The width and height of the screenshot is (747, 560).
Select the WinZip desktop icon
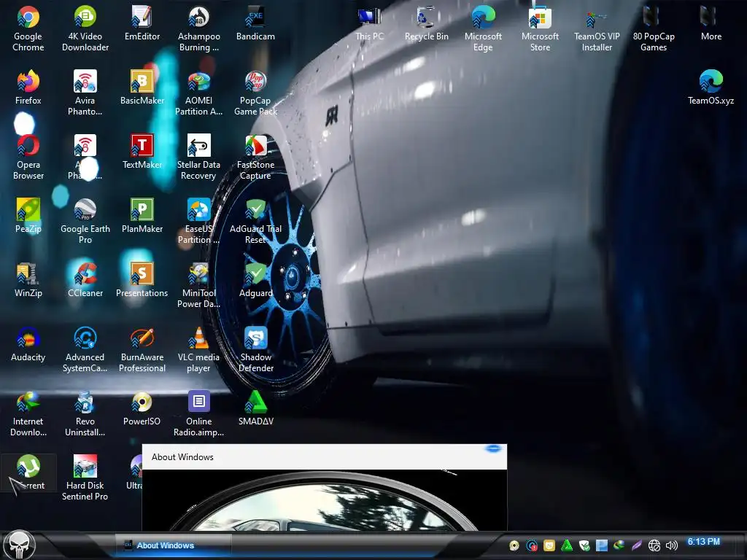(x=28, y=280)
